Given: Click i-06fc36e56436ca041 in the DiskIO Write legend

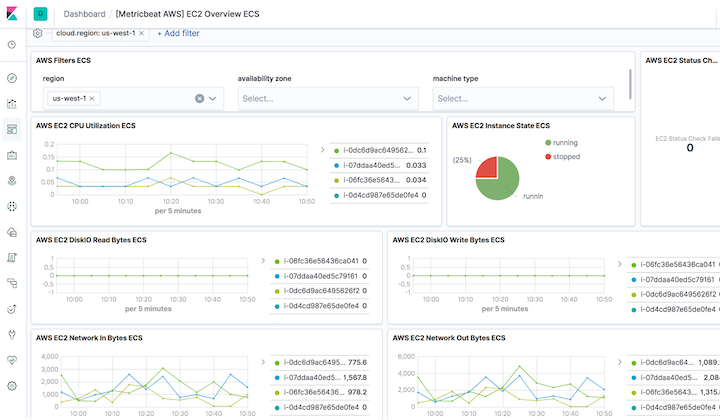Looking at the screenshot, I should coord(674,264).
